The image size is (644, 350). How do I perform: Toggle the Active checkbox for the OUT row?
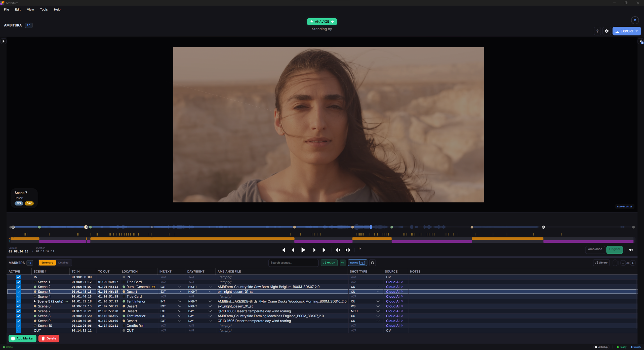[18, 331]
